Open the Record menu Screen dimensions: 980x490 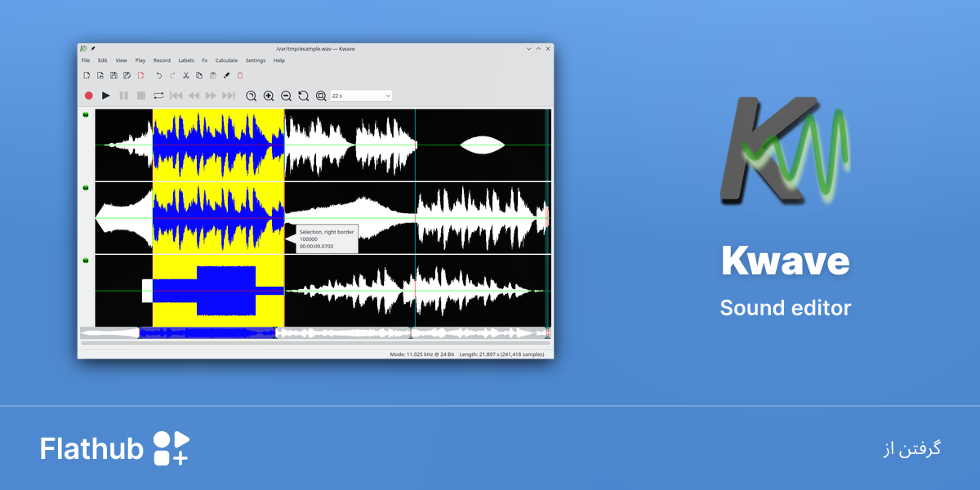pos(162,60)
